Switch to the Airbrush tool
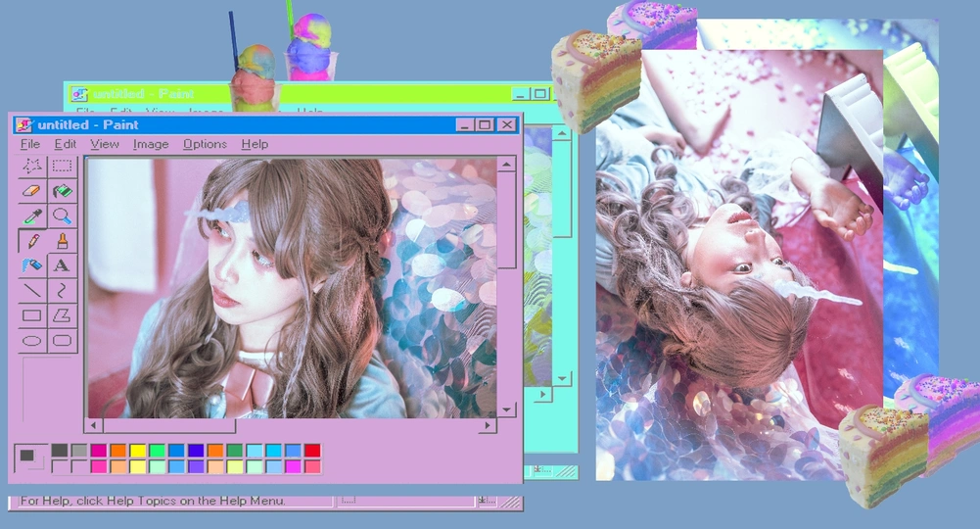This screenshot has height=529, width=980. tap(32, 265)
